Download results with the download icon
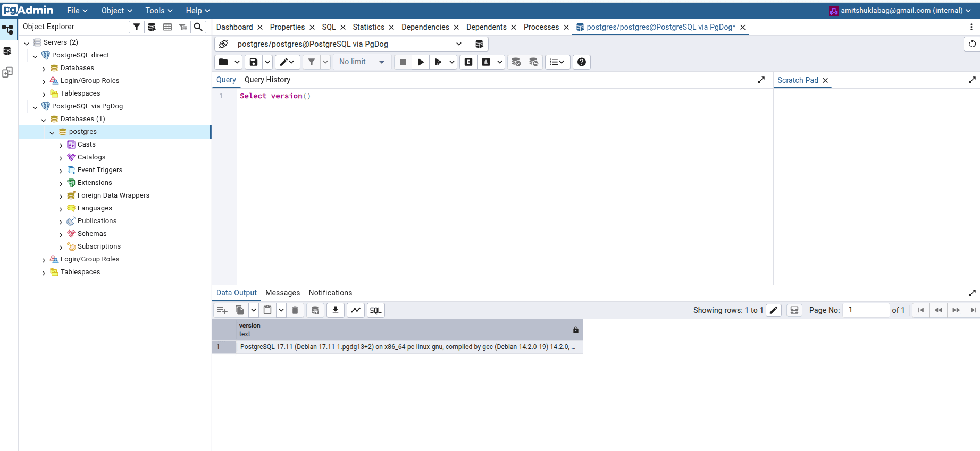Screen dimensions: 980x451 pyautogui.click(x=336, y=310)
